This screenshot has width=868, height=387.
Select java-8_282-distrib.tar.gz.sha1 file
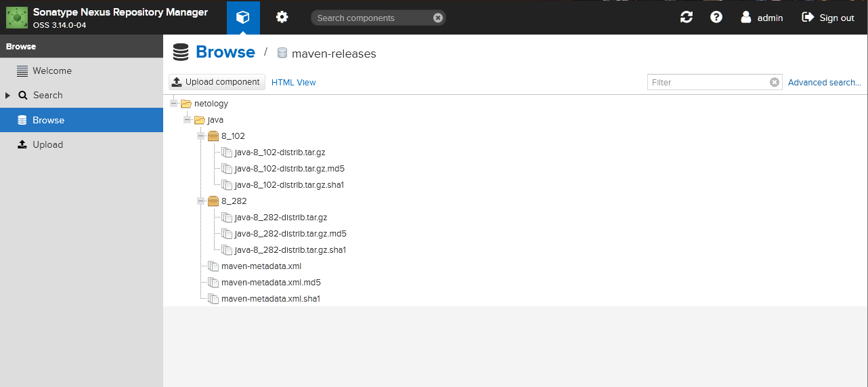click(290, 250)
